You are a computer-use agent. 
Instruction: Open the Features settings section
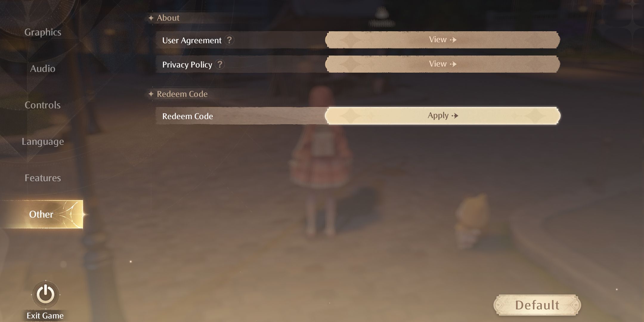click(x=43, y=177)
